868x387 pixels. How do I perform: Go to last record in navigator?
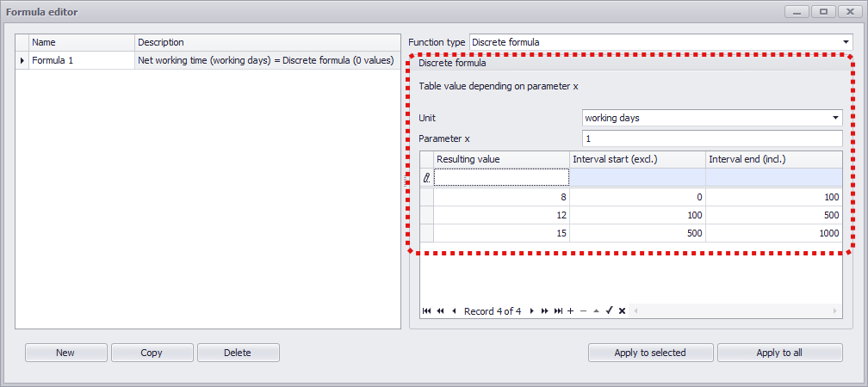coord(558,311)
